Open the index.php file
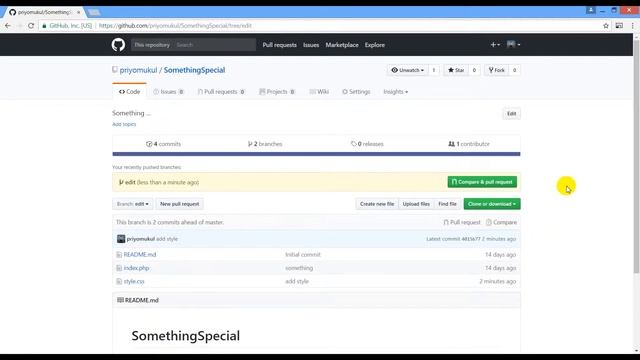The height and width of the screenshot is (360, 640). 136,268
